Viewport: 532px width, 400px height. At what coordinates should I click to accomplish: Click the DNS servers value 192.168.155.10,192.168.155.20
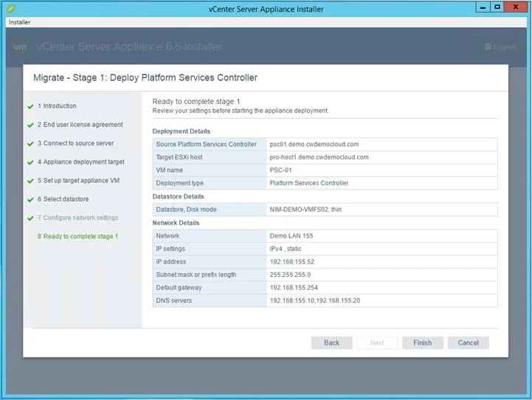pos(315,300)
